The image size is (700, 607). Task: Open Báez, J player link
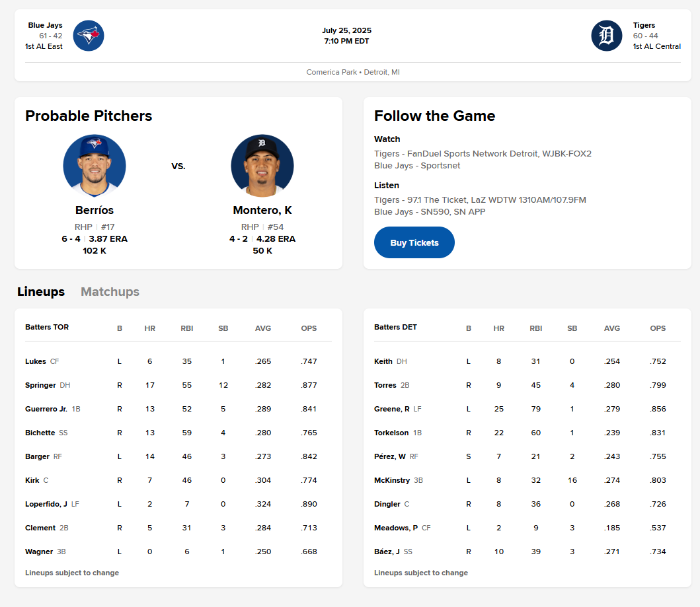pyautogui.click(x=387, y=552)
